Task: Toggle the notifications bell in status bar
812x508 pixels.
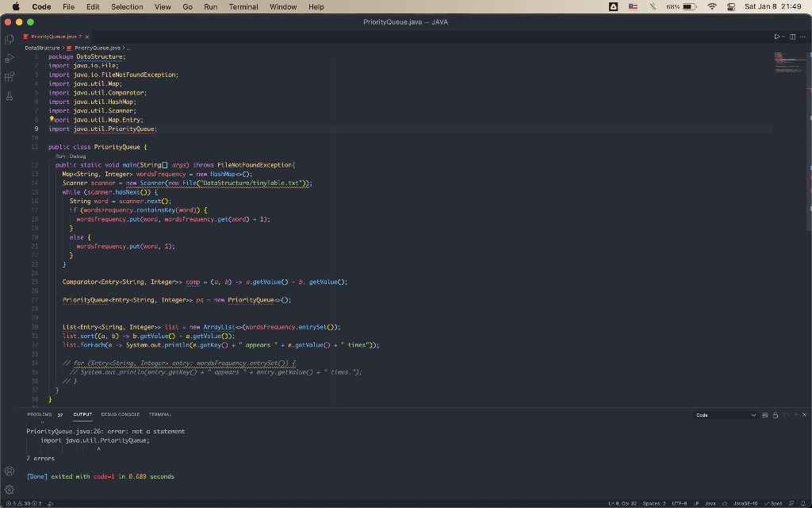Action: click(802, 502)
